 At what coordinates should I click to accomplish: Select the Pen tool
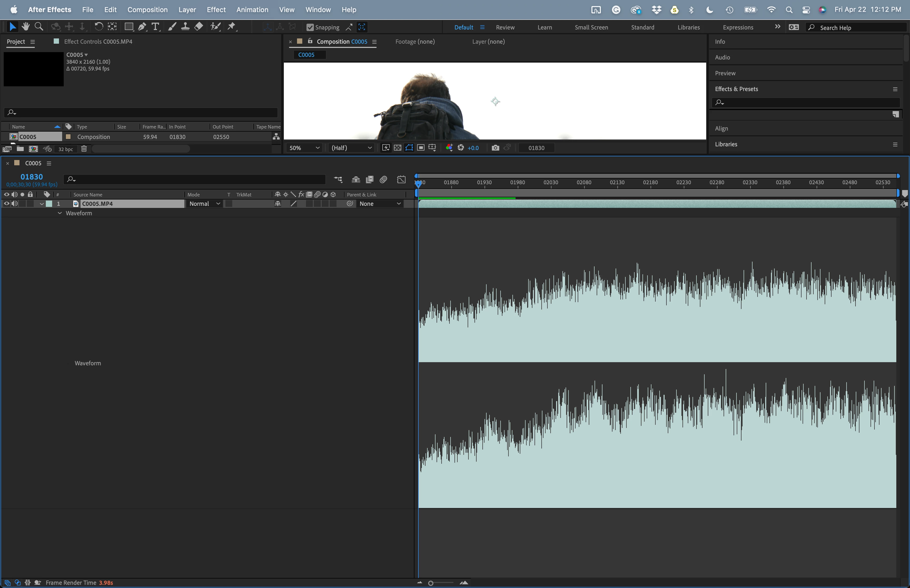[x=142, y=27]
